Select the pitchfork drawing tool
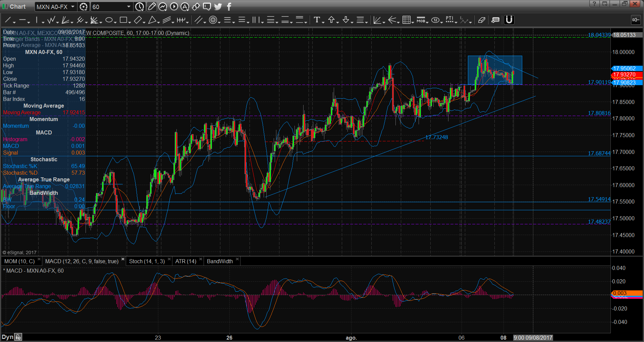The width and height of the screenshot is (644, 342). click(80, 20)
